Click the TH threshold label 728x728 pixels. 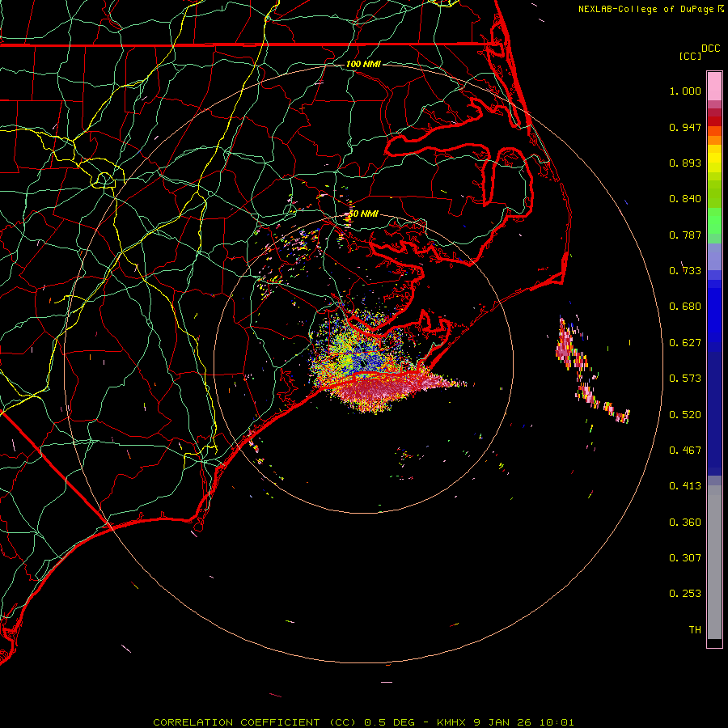(x=695, y=630)
